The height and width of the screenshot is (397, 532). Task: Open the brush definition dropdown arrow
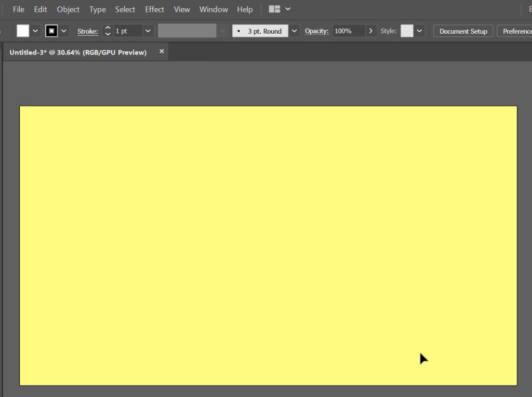[294, 31]
